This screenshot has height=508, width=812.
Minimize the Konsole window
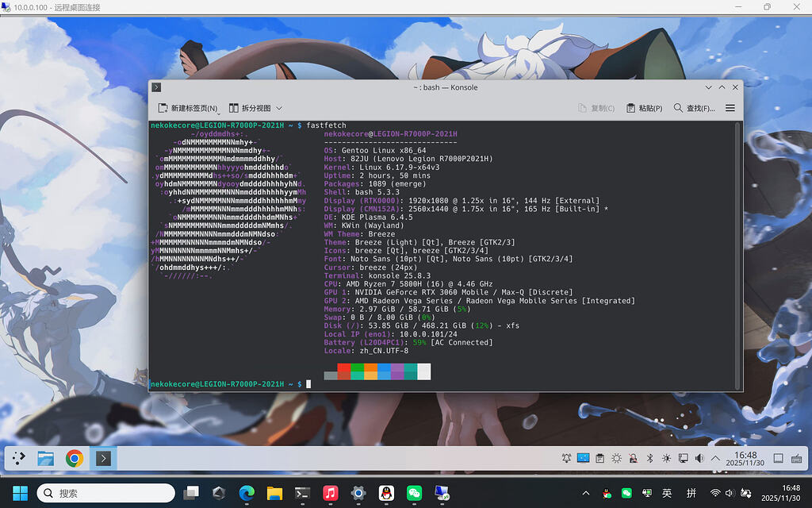(708, 87)
